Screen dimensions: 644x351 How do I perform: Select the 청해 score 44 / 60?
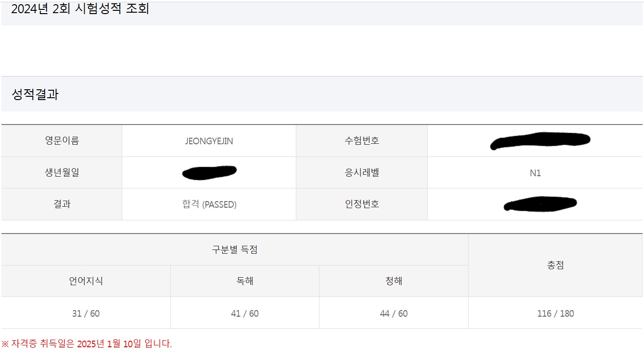394,313
